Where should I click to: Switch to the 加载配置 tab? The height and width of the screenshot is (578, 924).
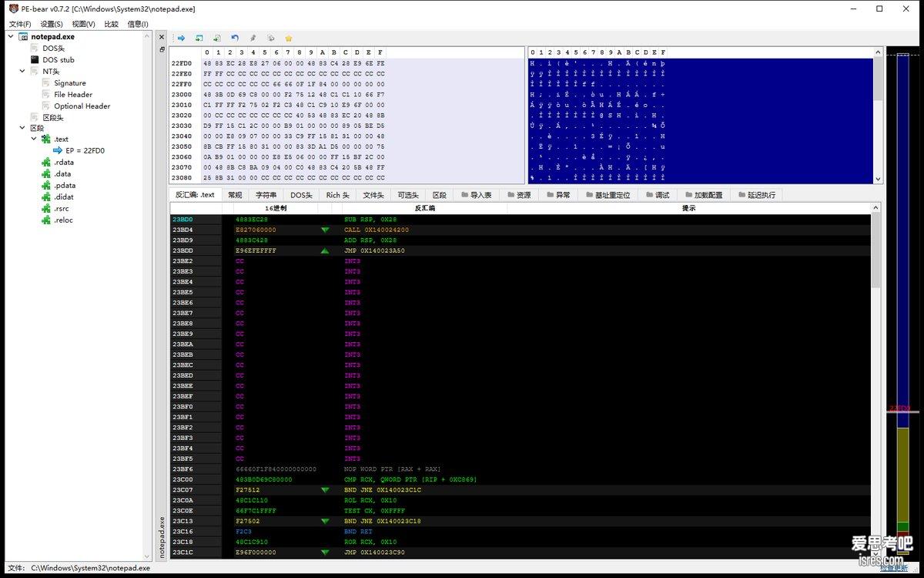(x=703, y=195)
